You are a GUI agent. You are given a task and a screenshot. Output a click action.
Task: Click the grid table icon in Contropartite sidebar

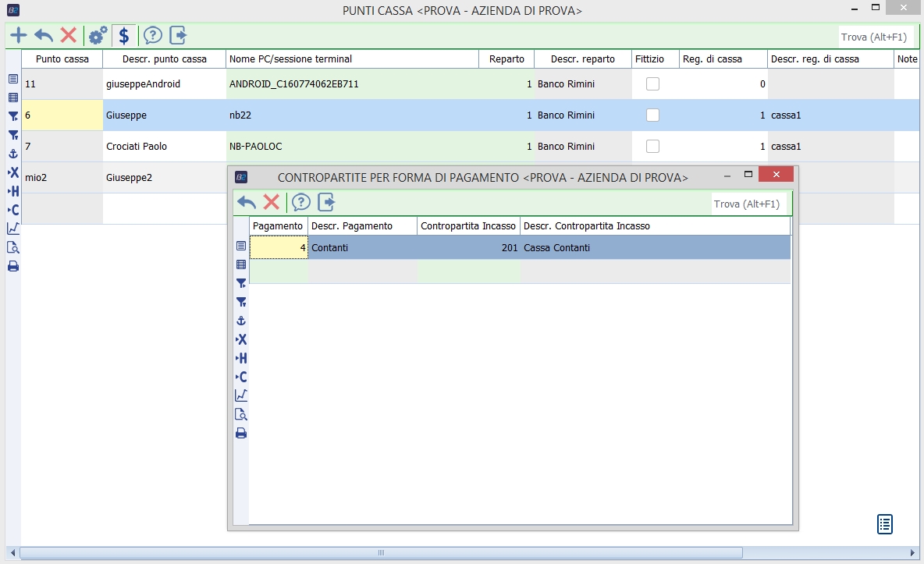(241, 264)
